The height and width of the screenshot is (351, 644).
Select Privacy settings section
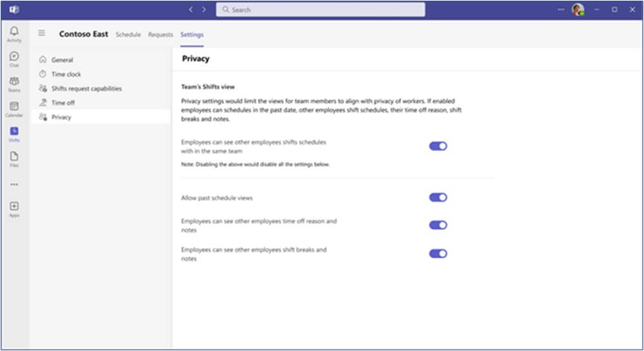click(101, 117)
